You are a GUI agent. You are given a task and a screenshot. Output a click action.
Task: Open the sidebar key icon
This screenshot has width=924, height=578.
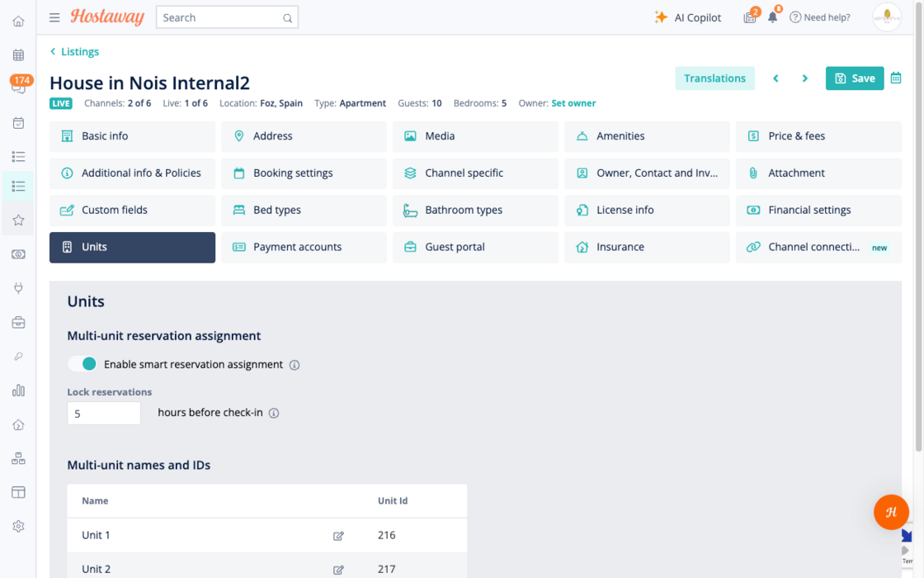[x=18, y=356]
